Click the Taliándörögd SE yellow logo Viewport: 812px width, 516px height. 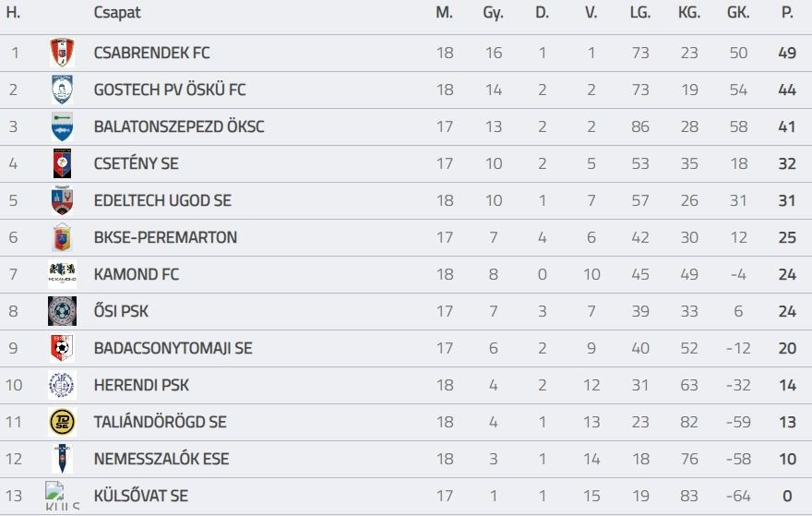pyautogui.click(x=62, y=422)
